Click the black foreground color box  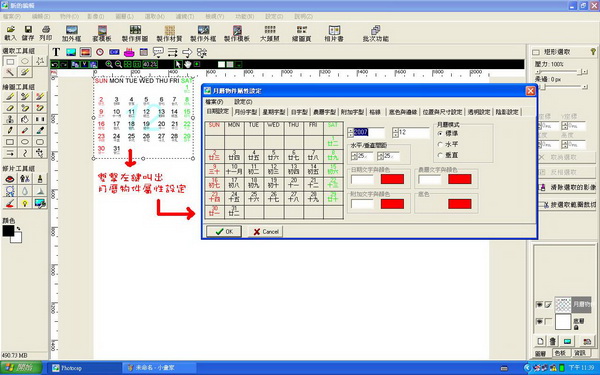coord(8,231)
